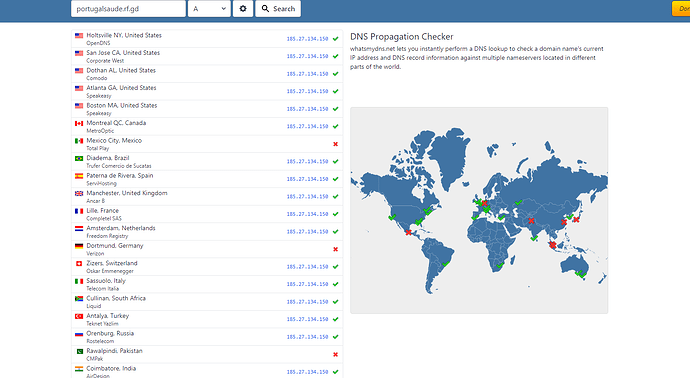Click the Mexico flag icon

point(79,141)
